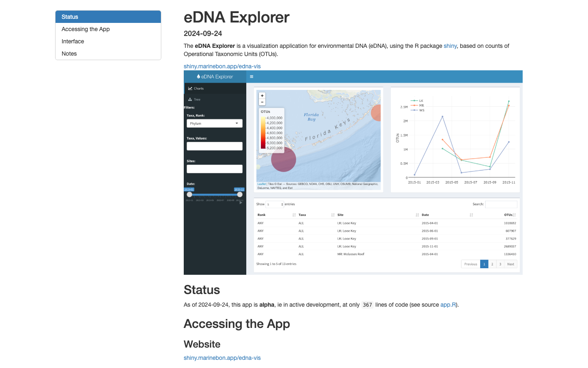Open the Phylum taxa rank dropdown
This screenshot has width=588, height=368.
(x=215, y=123)
